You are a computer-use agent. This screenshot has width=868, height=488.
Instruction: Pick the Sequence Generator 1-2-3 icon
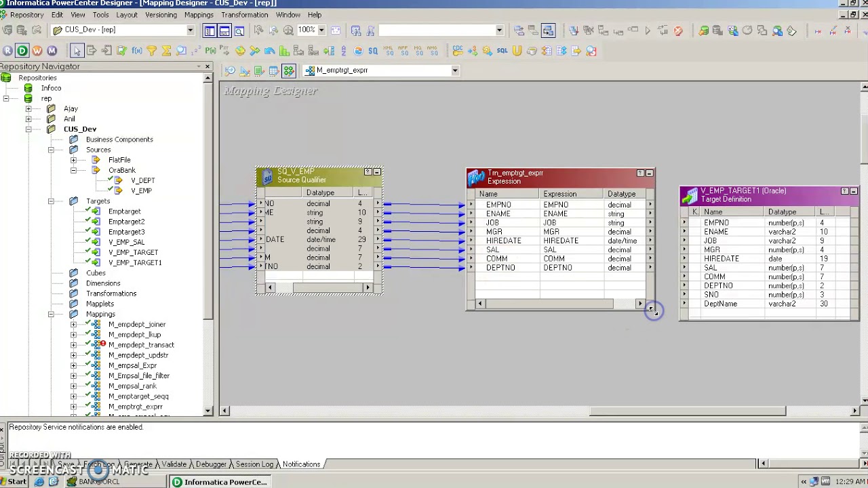[196, 51]
